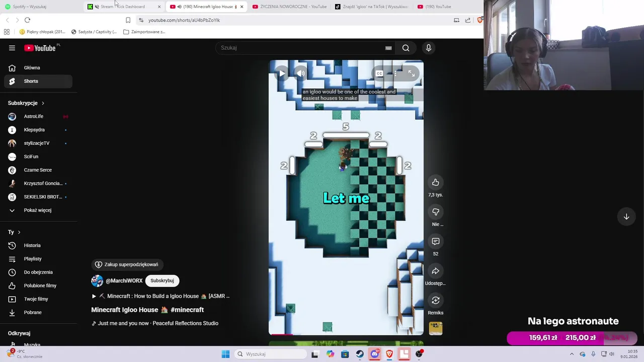644x362 pixels.
Task: Open the on-screen keyboard icon in the search box
Action: tap(388, 48)
